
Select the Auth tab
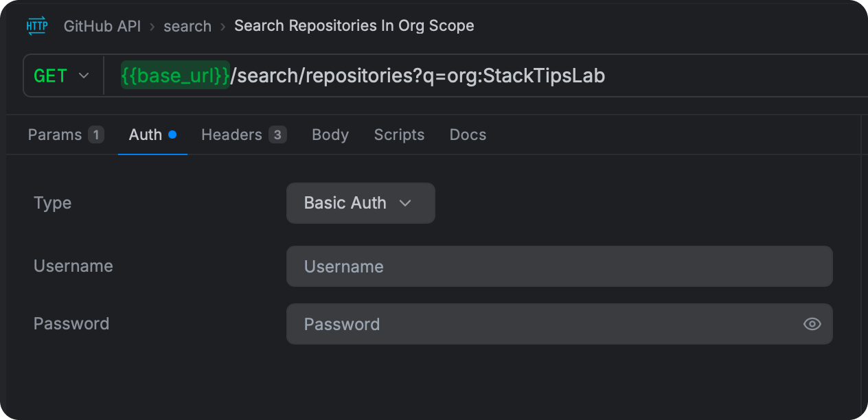click(x=152, y=135)
